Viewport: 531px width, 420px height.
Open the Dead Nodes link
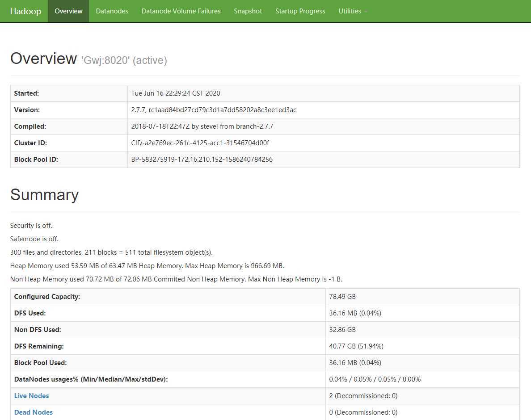[34, 412]
